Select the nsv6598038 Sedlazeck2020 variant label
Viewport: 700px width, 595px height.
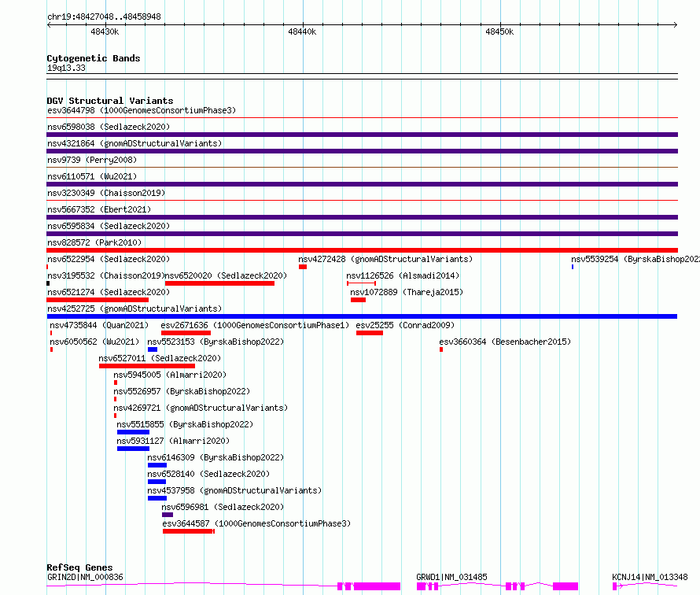click(109, 127)
